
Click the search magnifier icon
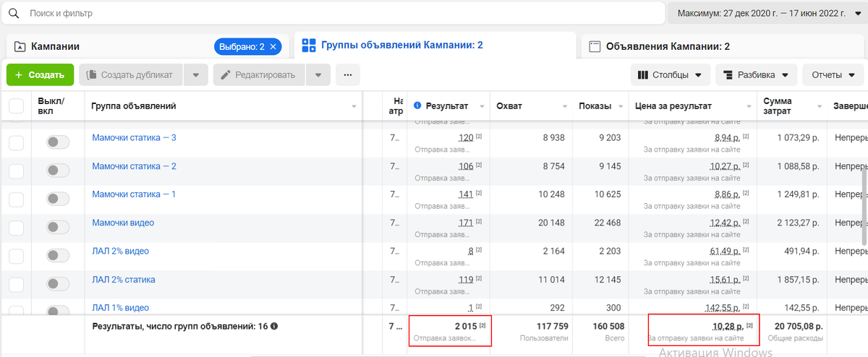click(x=13, y=14)
